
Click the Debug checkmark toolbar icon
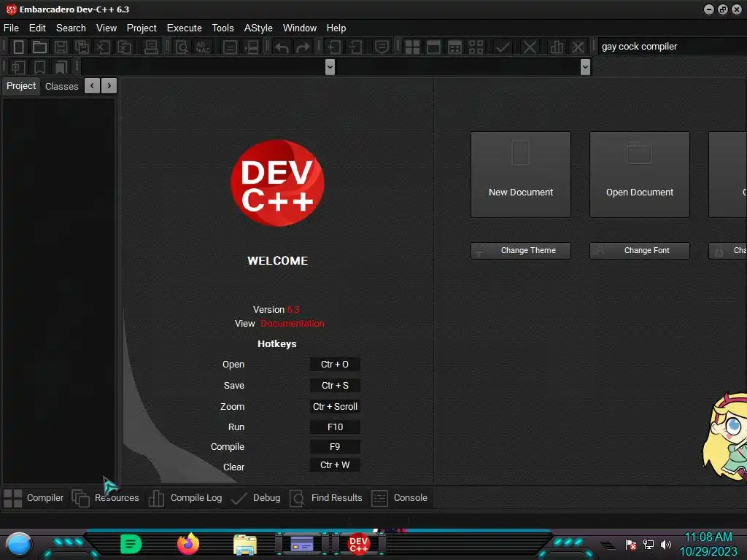click(503, 47)
